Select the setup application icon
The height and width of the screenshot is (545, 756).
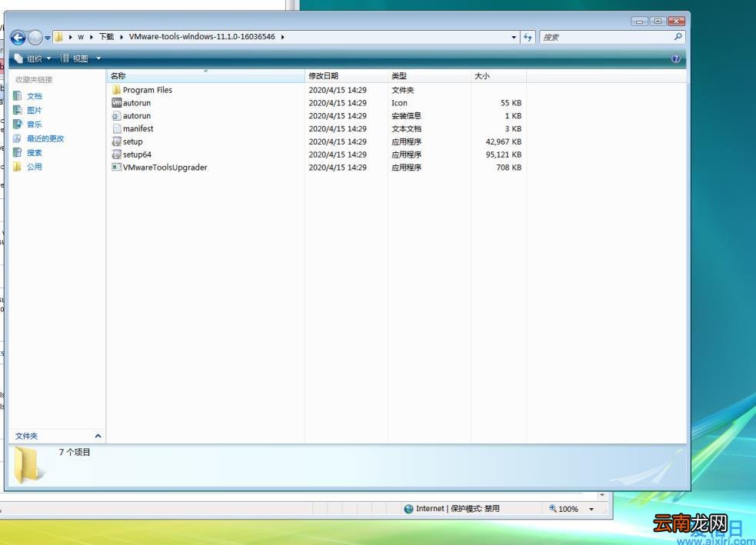(116, 141)
